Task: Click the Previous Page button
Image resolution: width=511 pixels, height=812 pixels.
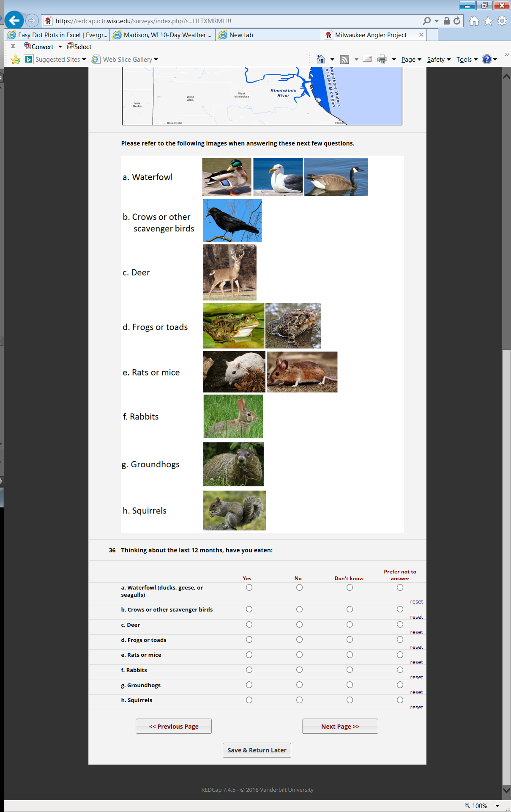Action: [174, 726]
